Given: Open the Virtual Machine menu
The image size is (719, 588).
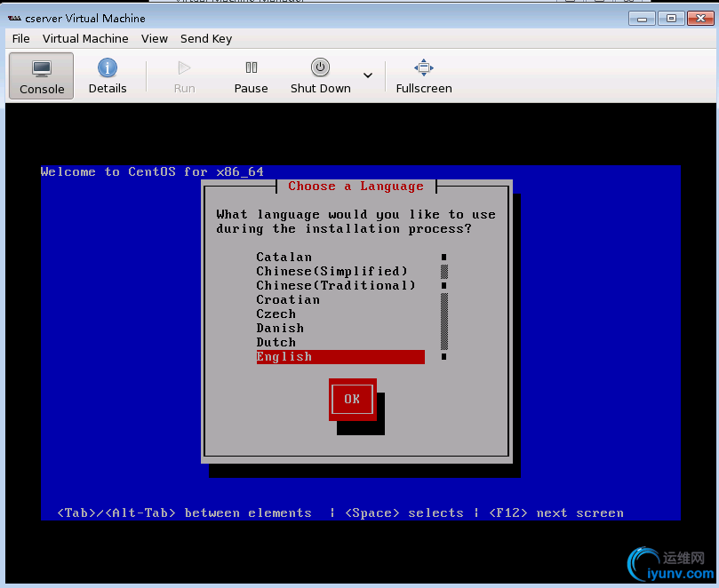Looking at the screenshot, I should pyautogui.click(x=85, y=39).
